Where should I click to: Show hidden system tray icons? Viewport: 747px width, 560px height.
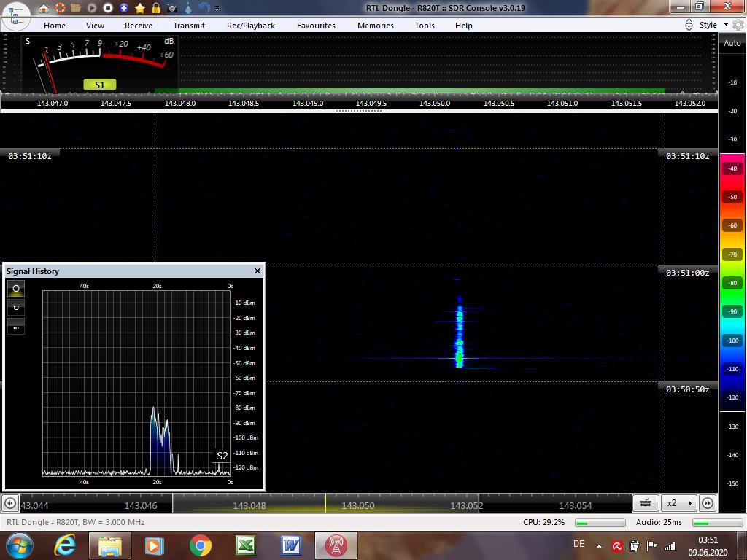pyautogui.click(x=600, y=546)
